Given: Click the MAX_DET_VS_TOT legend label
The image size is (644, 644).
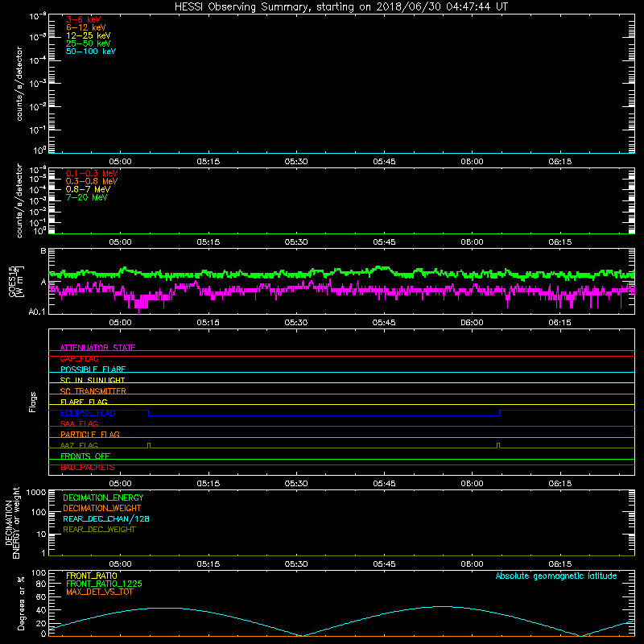Looking at the screenshot, I should [x=99, y=592].
